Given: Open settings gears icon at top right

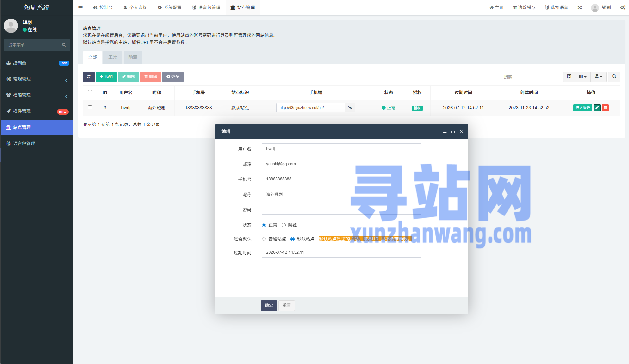Looking at the screenshot, I should (x=622, y=8).
